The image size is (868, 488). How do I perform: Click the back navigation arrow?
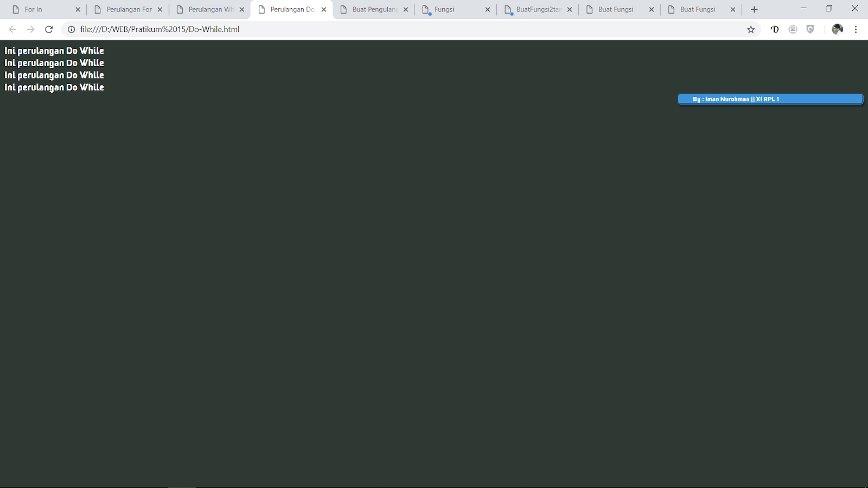[x=12, y=29]
